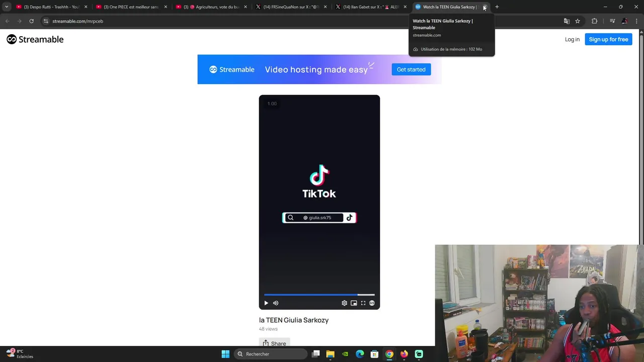Go back with the browser back arrow

7,21
